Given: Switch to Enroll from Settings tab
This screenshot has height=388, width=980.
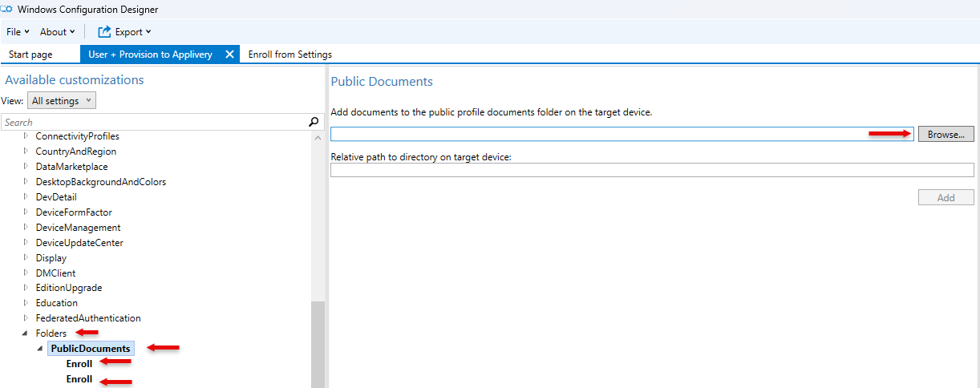Looking at the screenshot, I should [x=290, y=55].
